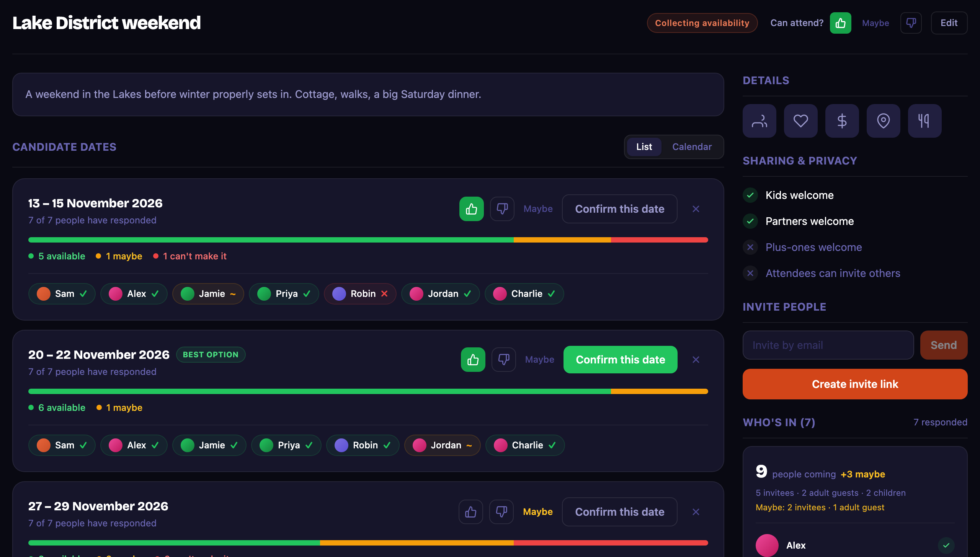Click availability bar for 20 – 22 November

368,391
